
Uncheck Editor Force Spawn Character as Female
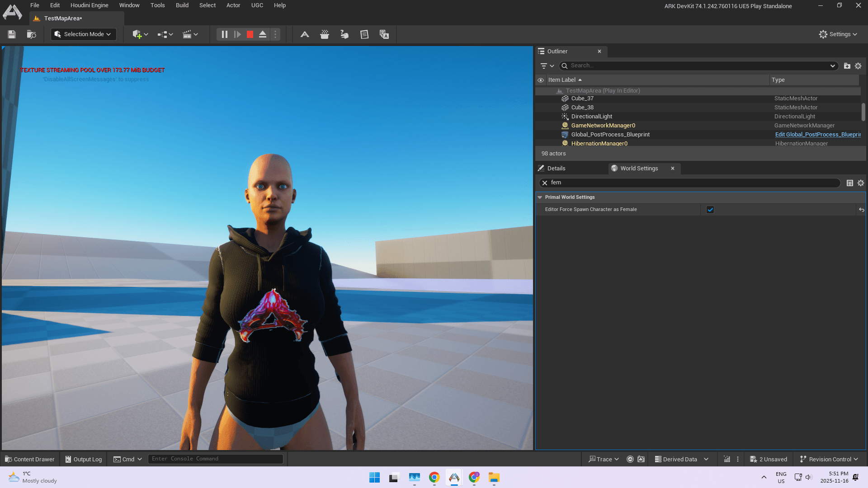(710, 210)
